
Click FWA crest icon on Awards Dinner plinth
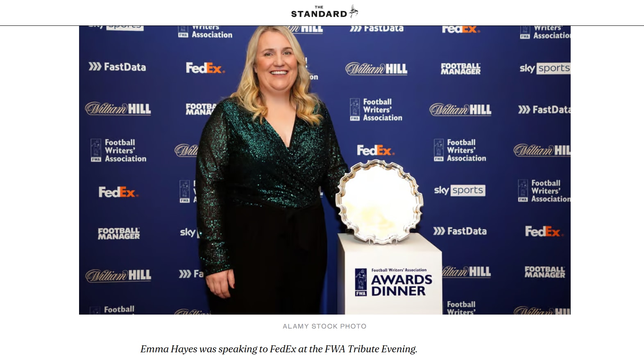tap(361, 282)
